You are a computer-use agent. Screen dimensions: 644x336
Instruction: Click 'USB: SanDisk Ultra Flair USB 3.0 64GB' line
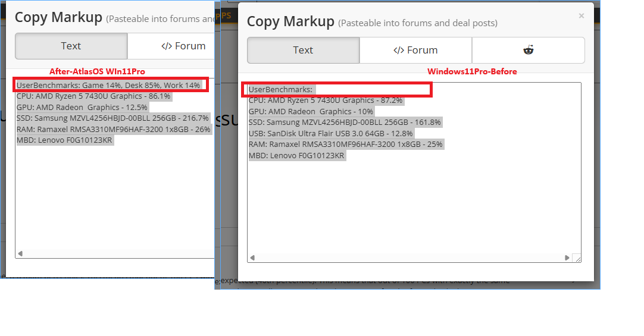pyautogui.click(x=330, y=133)
